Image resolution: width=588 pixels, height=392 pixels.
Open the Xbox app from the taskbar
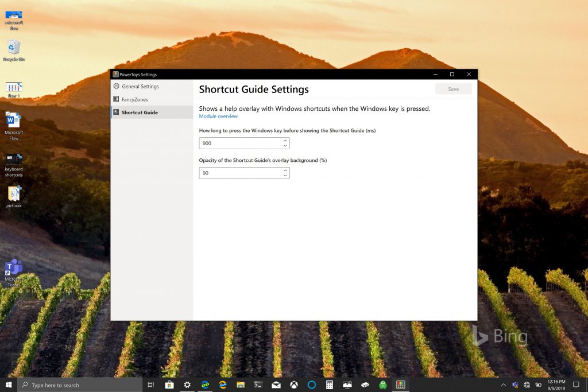pos(293,385)
